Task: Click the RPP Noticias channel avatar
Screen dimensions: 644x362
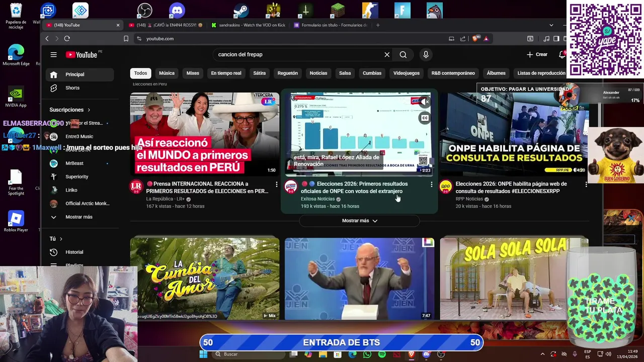Action: (x=446, y=187)
